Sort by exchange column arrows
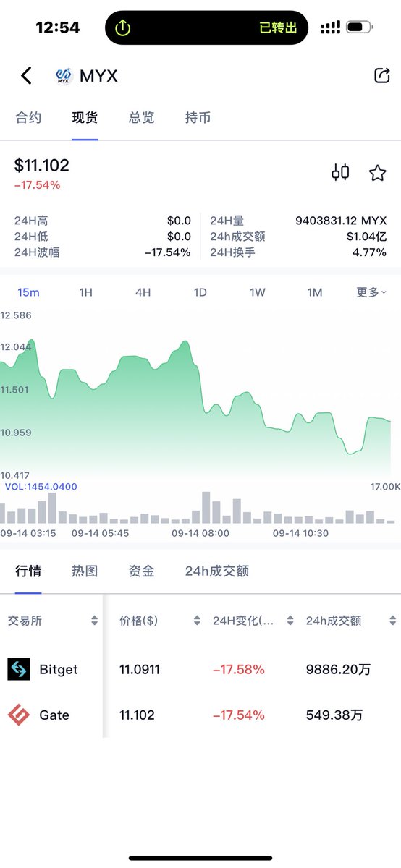This screenshot has height=868, width=401. click(x=94, y=621)
